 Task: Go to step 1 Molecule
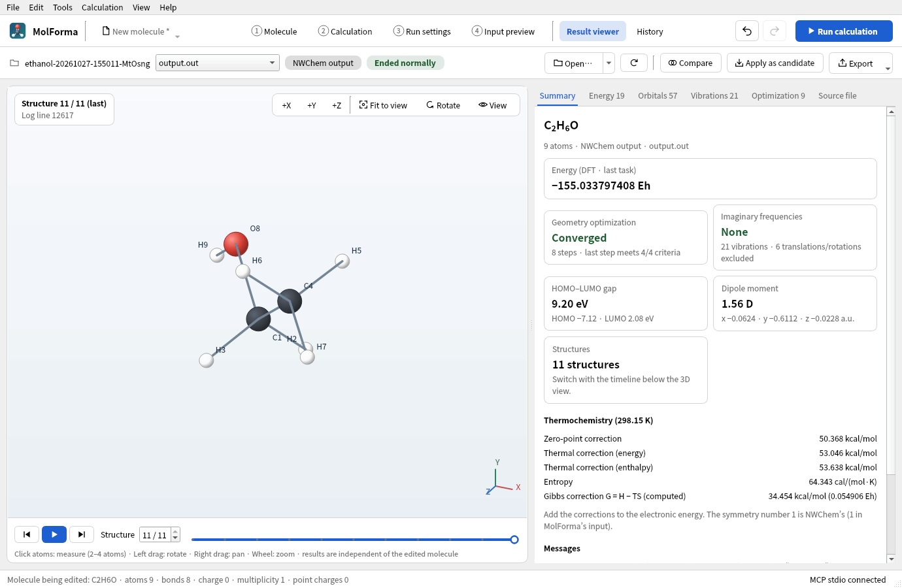[275, 31]
